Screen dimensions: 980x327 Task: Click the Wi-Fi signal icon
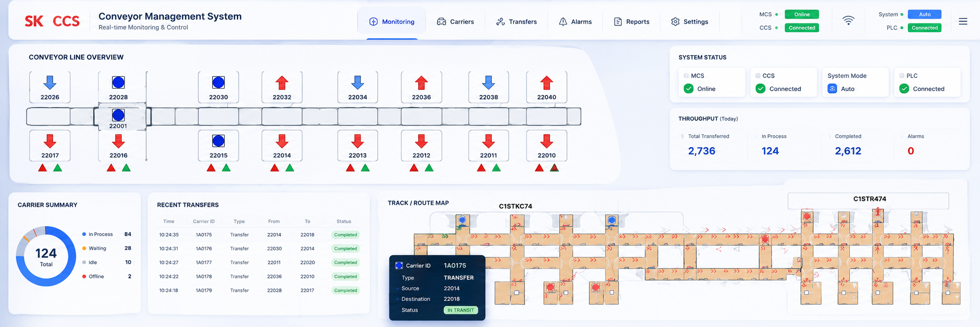pyautogui.click(x=848, y=20)
